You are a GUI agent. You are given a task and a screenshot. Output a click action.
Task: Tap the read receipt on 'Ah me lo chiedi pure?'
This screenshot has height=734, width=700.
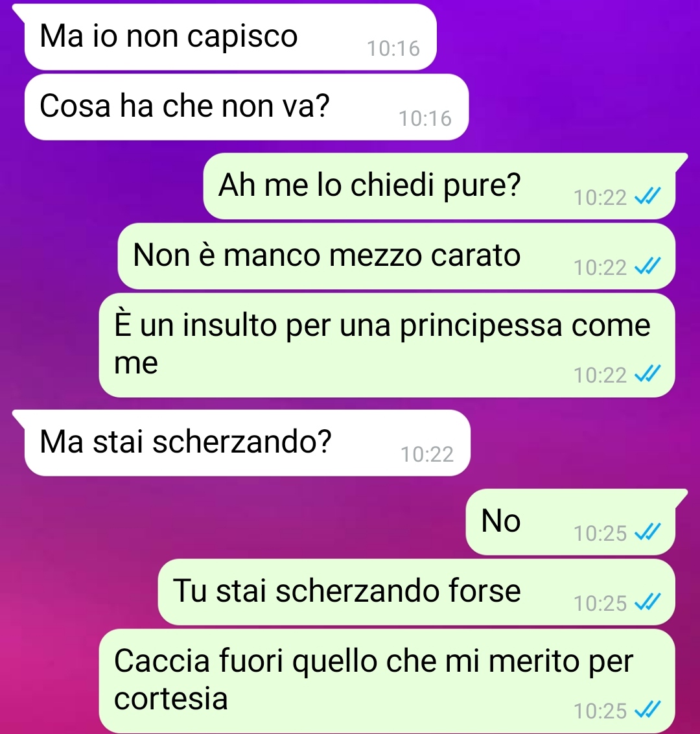pos(647,196)
